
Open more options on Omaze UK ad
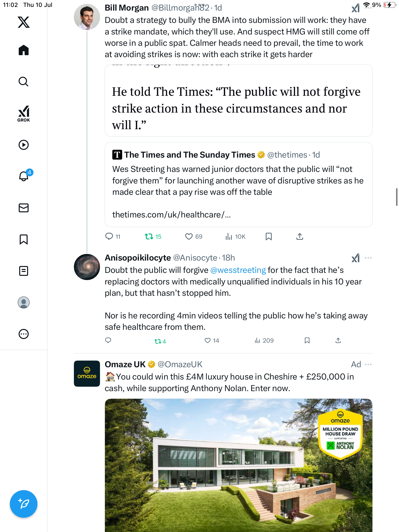[368, 365]
